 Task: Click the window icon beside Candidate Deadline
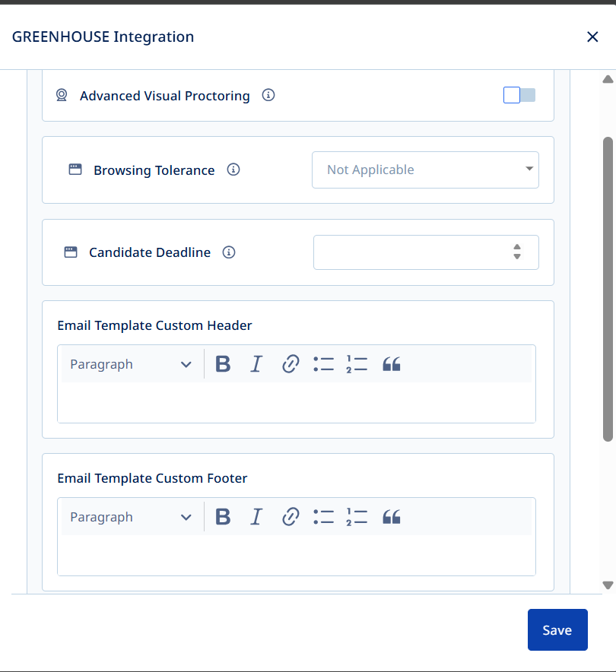[71, 252]
